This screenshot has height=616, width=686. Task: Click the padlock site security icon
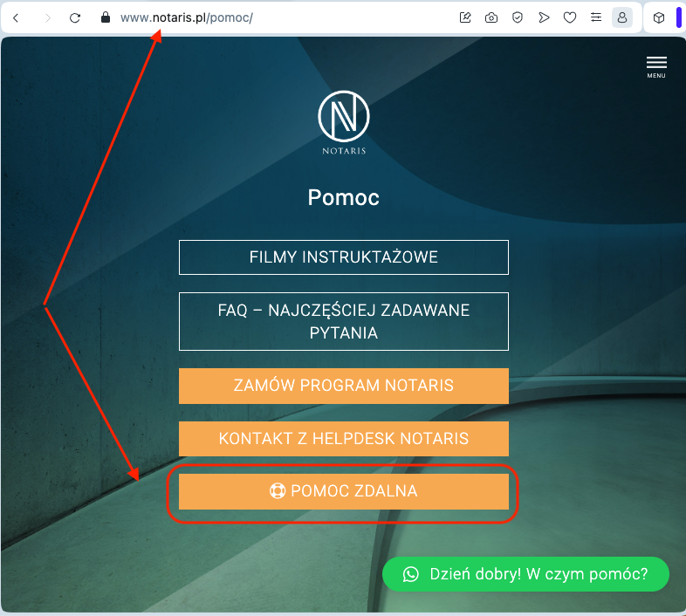point(106,17)
